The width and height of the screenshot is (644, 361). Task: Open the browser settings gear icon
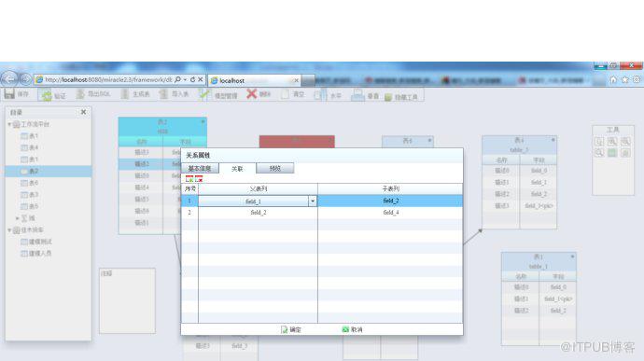[637, 79]
